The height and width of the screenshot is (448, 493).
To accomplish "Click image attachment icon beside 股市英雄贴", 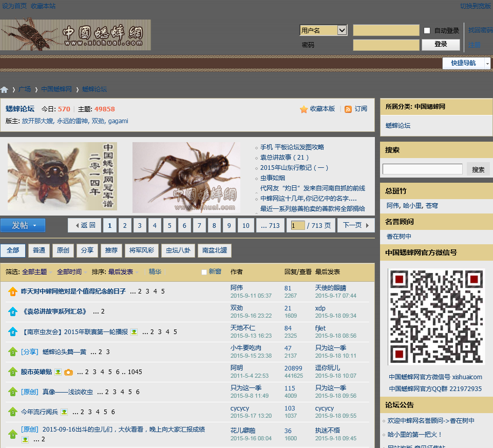I will click(x=58, y=372).
